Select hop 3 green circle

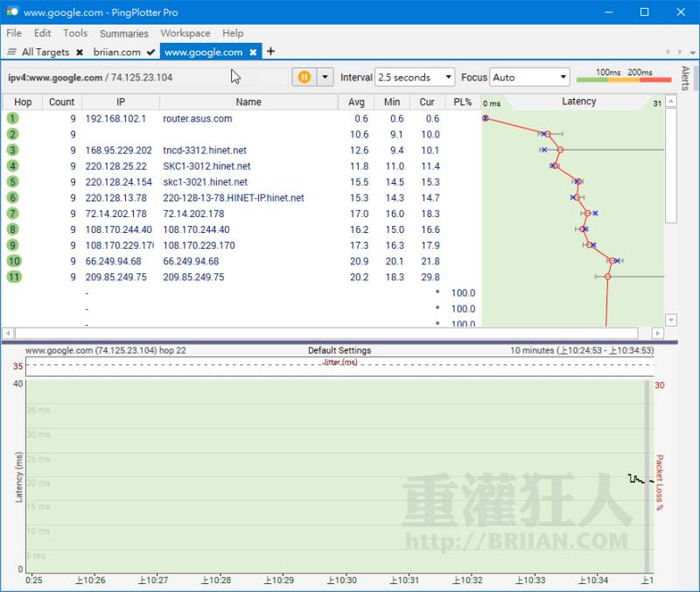pos(12,150)
